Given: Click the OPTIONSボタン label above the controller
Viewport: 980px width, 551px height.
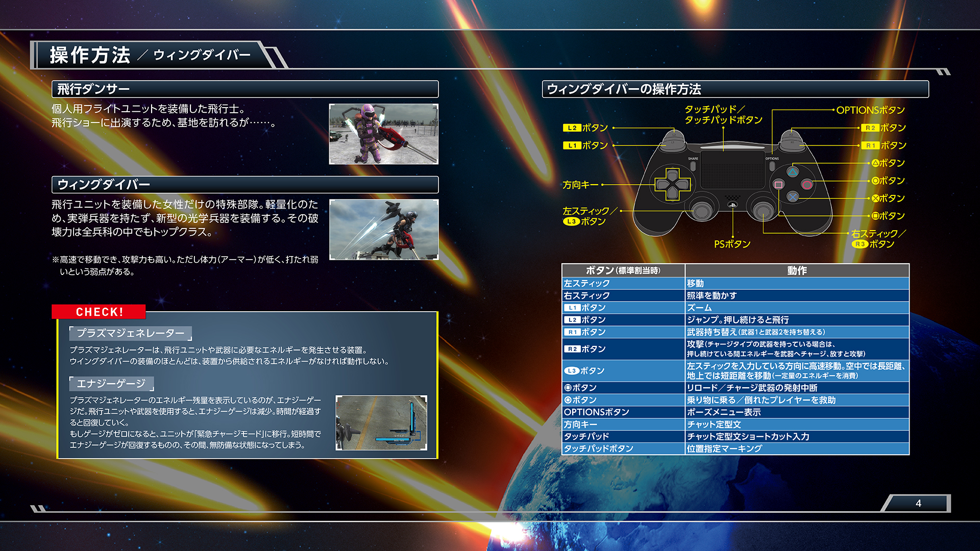Looking at the screenshot, I should pos(870,110).
